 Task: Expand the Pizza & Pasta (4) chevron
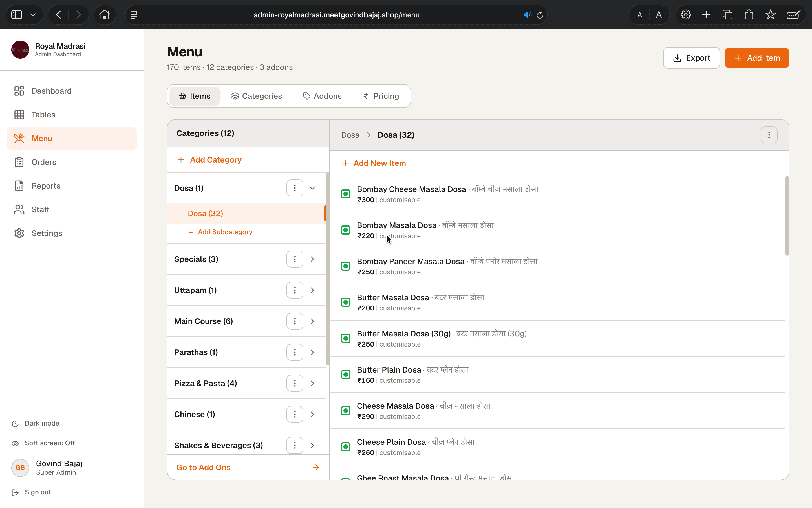point(312,383)
